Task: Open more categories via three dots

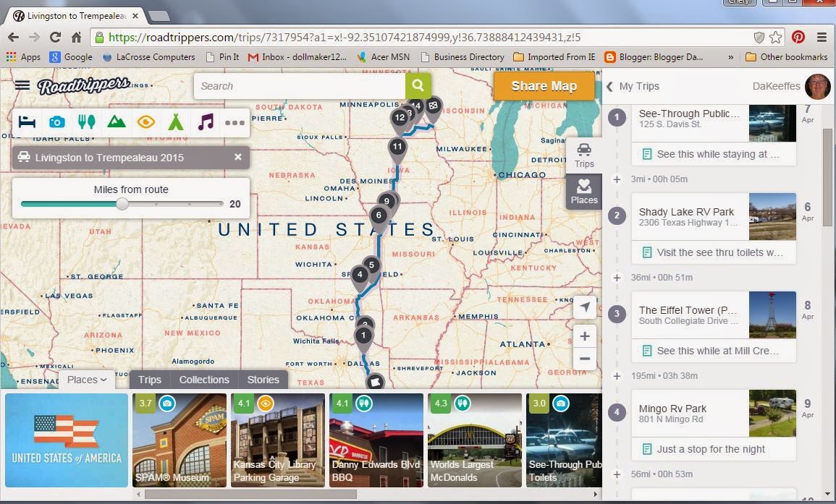Action: tap(235, 123)
